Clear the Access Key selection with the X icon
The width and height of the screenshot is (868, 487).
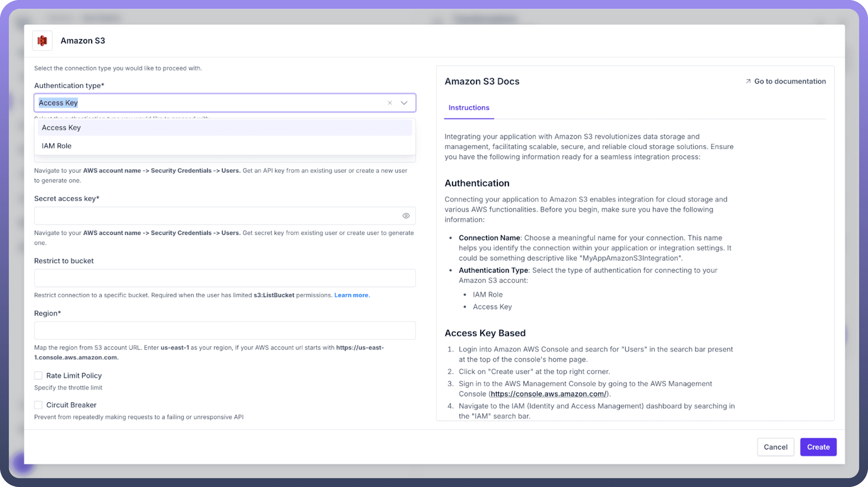pos(389,103)
